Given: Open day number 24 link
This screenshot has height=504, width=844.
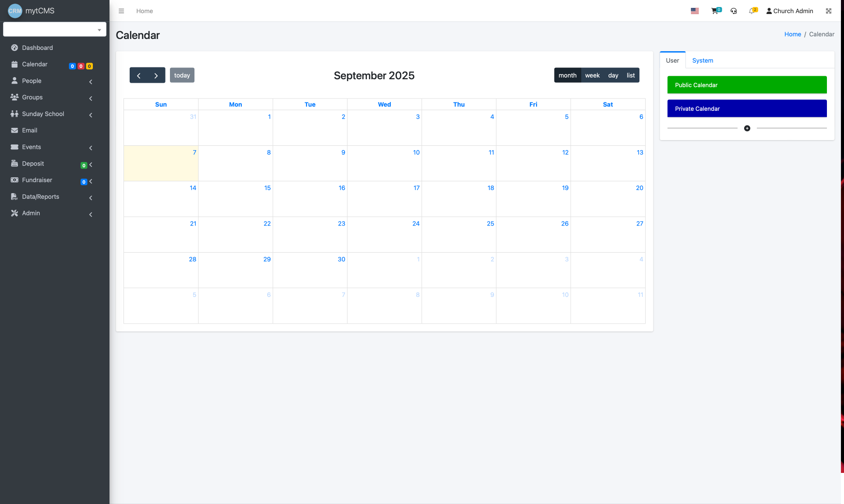Looking at the screenshot, I should [416, 224].
